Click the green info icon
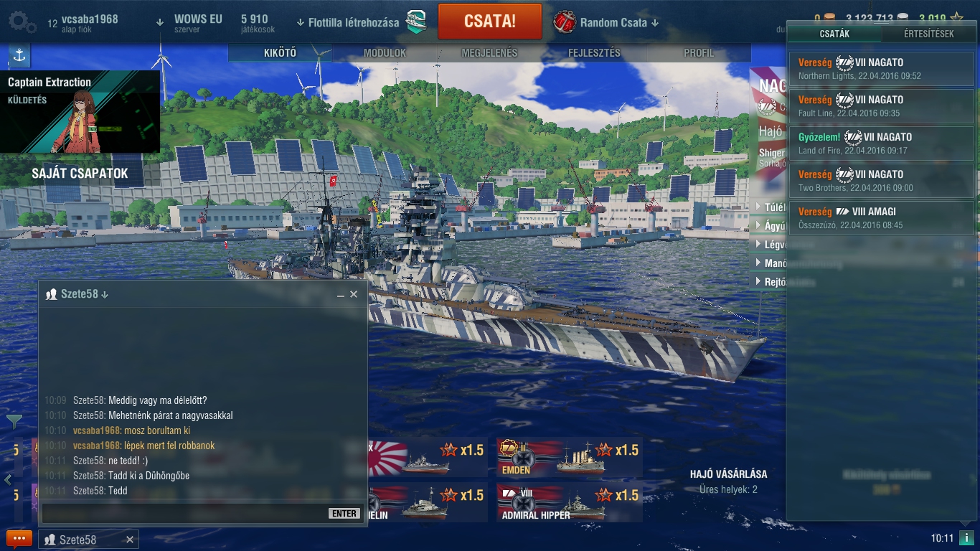 pos(966,538)
